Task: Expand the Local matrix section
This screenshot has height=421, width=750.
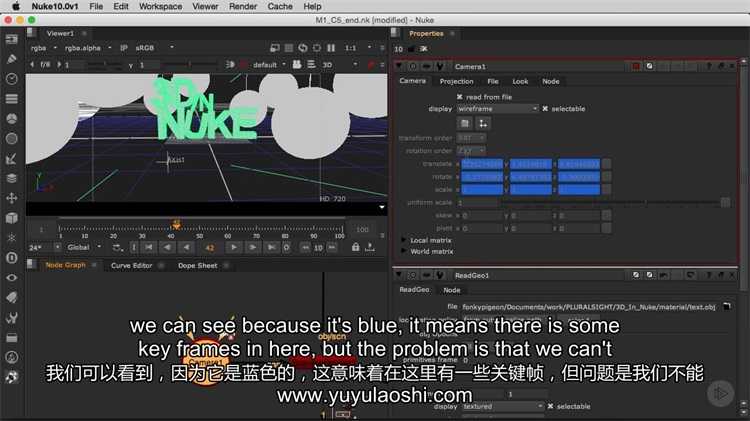Action: tap(403, 240)
